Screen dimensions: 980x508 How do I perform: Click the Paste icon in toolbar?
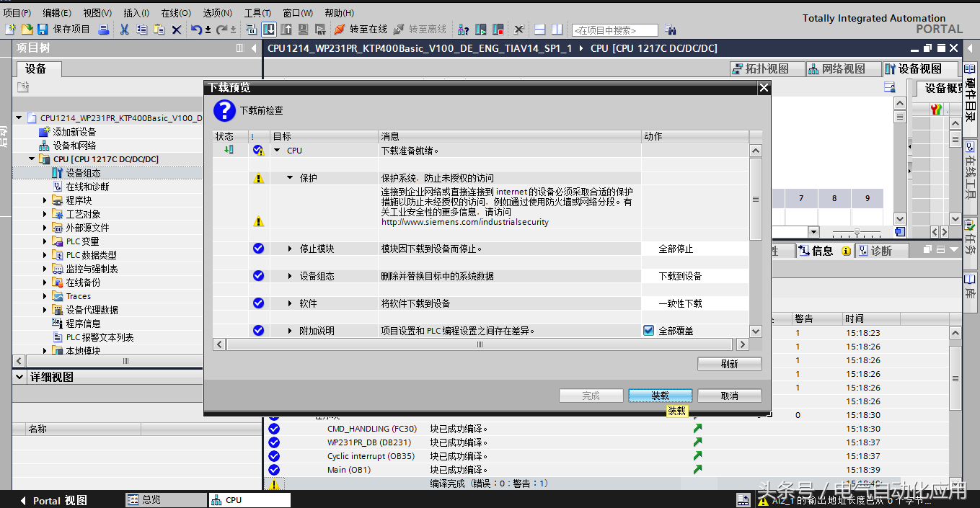tap(159, 30)
